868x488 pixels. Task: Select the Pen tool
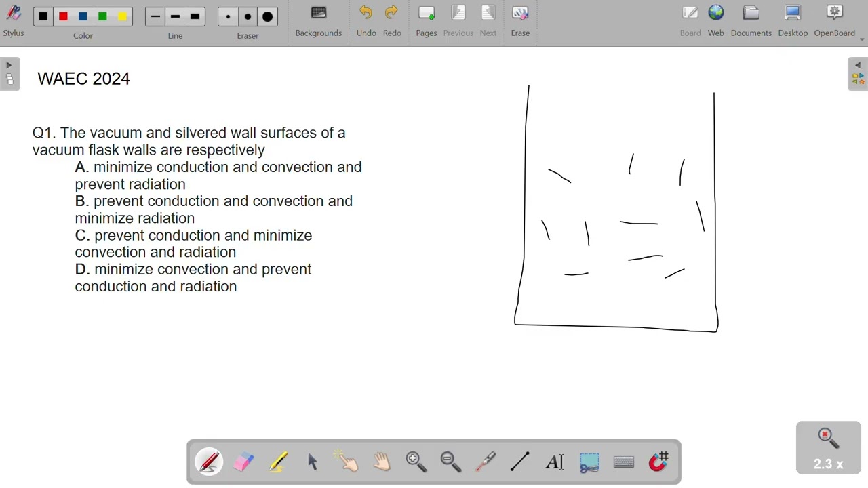coord(209,462)
